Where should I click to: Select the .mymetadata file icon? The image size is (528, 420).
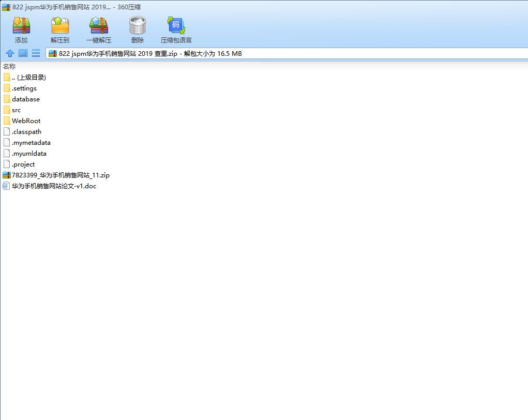click(7, 142)
